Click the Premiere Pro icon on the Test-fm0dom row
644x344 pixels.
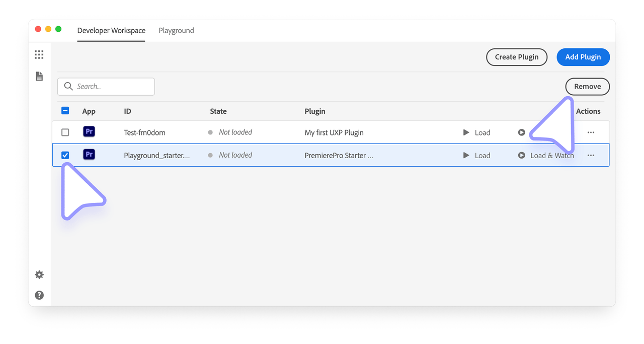pyautogui.click(x=89, y=131)
